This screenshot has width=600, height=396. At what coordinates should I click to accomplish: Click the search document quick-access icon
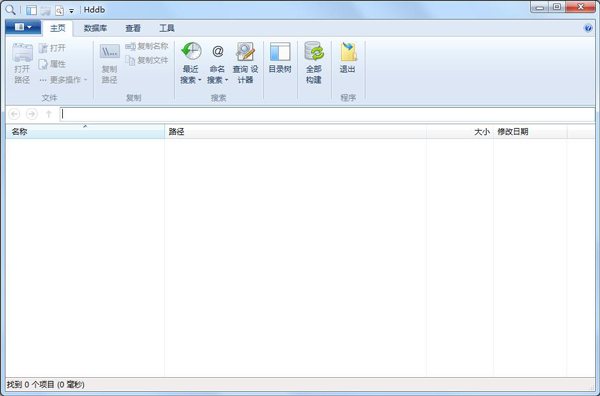pos(59,10)
